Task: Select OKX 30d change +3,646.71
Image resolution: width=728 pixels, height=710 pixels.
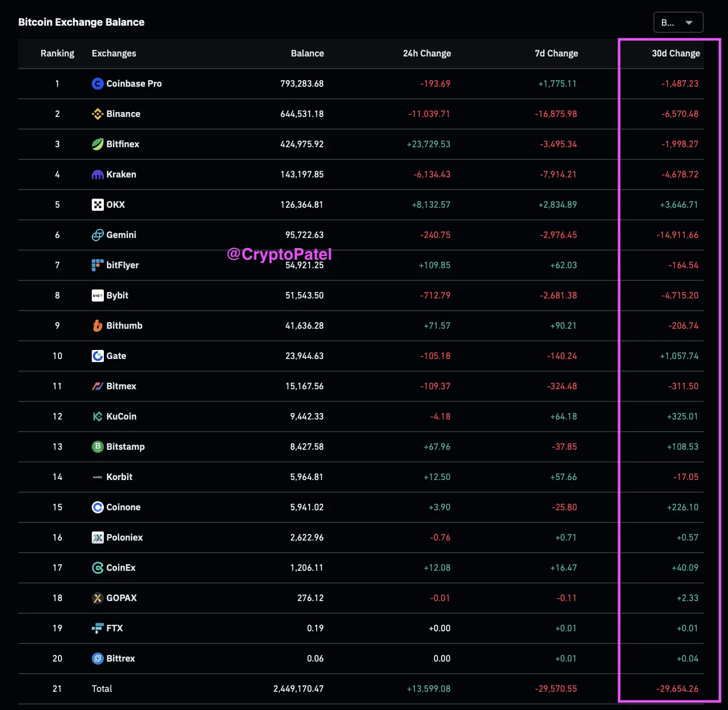Action: coord(679,205)
